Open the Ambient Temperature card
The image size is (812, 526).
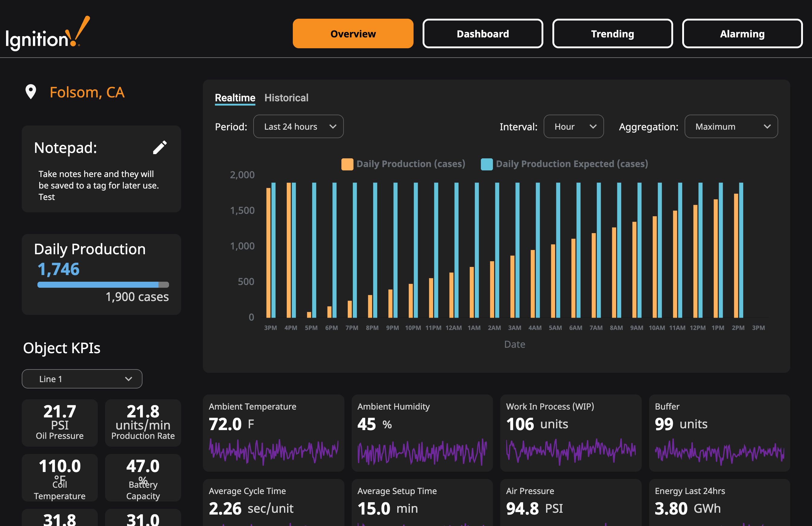point(273,433)
